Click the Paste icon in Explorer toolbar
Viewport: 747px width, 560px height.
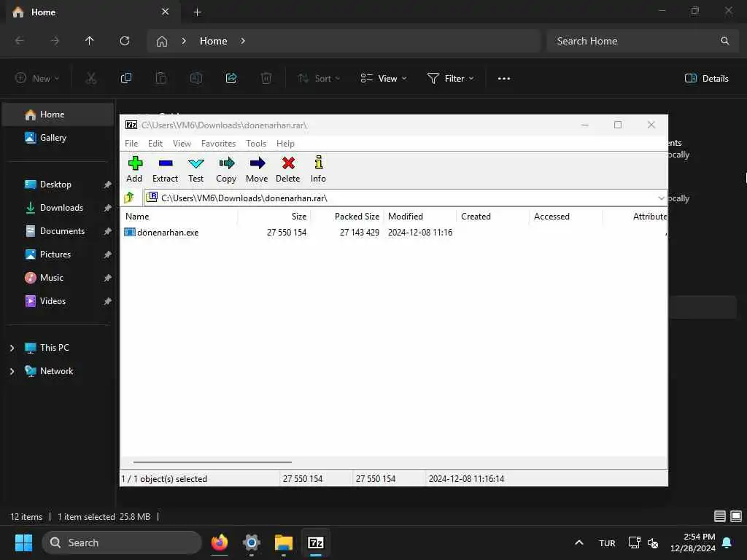click(161, 78)
